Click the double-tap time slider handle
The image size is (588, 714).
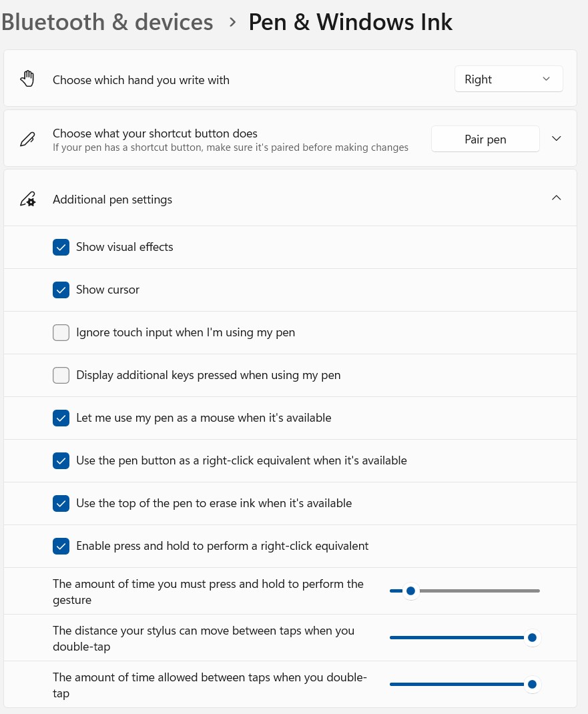coord(532,684)
